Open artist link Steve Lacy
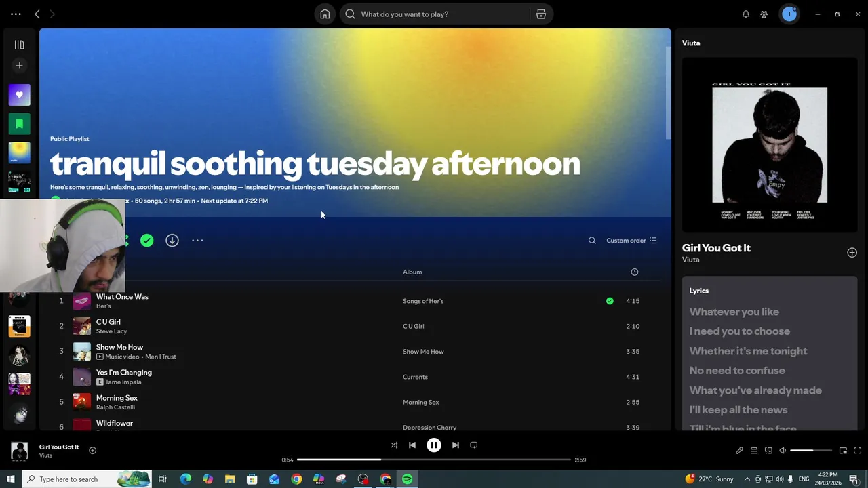868x488 pixels. coord(111,331)
